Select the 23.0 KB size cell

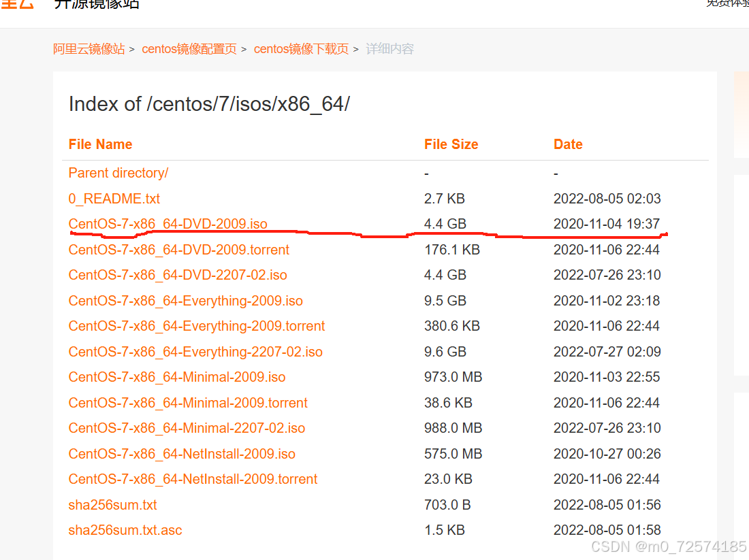(x=448, y=479)
